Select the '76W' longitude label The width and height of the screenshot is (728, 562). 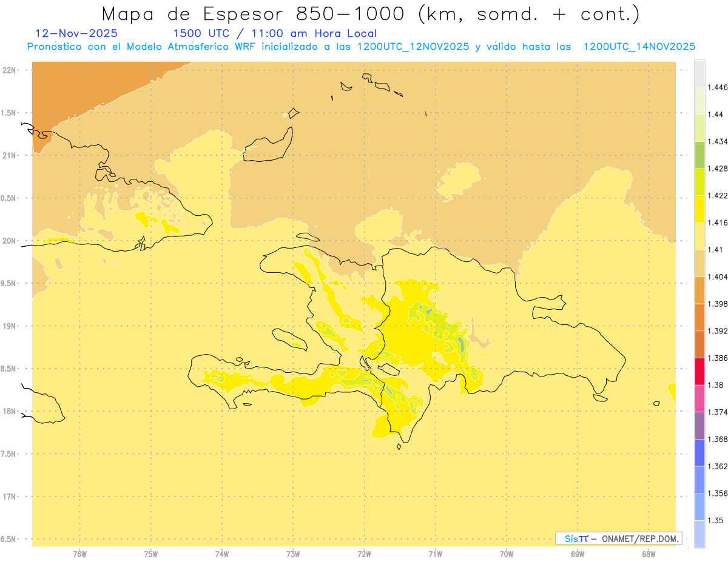tap(80, 554)
